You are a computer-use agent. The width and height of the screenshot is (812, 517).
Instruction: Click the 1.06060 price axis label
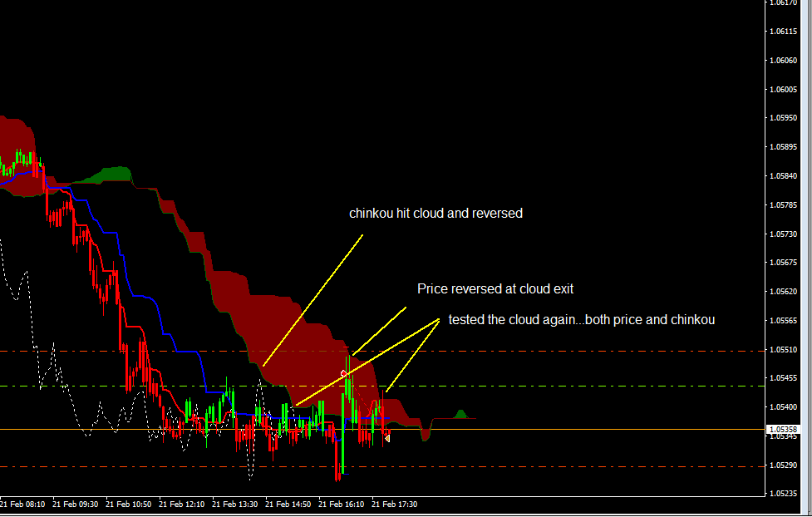tap(783, 60)
